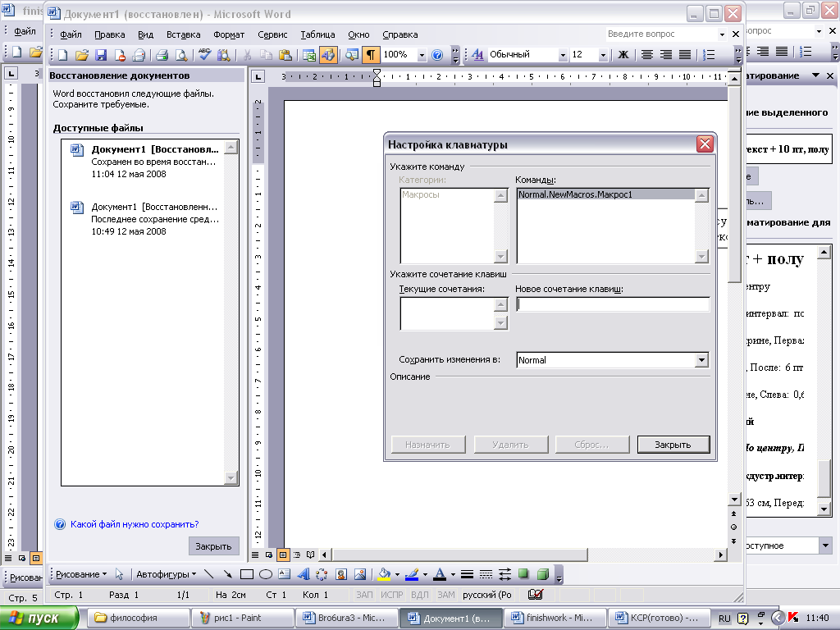The height and width of the screenshot is (630, 840).
Task: Click the Select Objects pointer tool
Action: pyautogui.click(x=119, y=574)
